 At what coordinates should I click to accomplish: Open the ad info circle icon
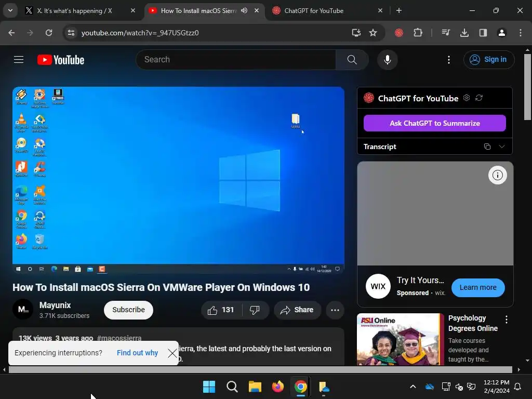pos(497,175)
